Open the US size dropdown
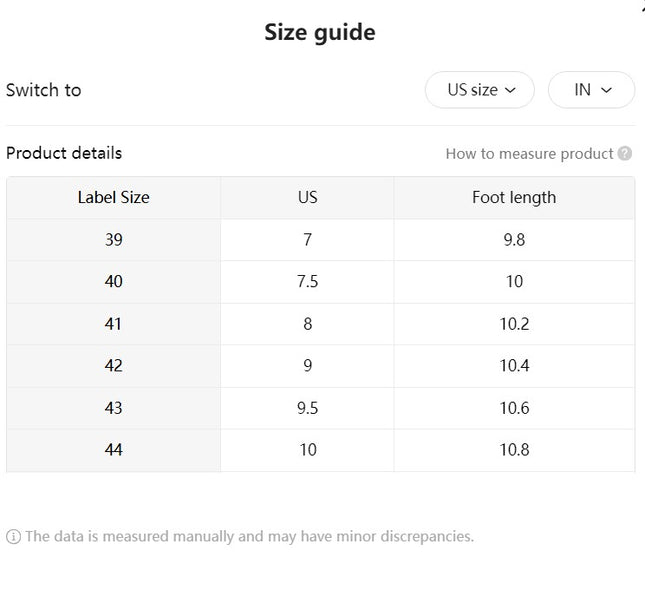Image resolution: width=645 pixels, height=603 pixels. 480,90
